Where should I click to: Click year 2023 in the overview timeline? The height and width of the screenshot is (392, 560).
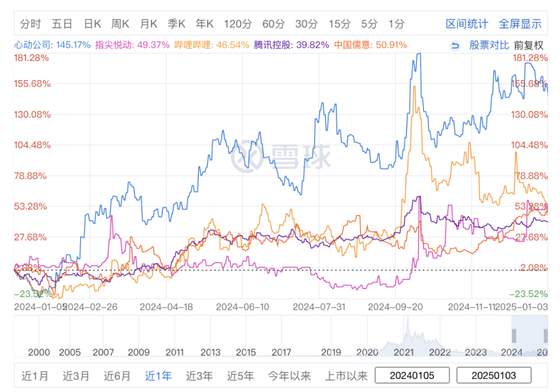pyautogui.click(x=475, y=353)
